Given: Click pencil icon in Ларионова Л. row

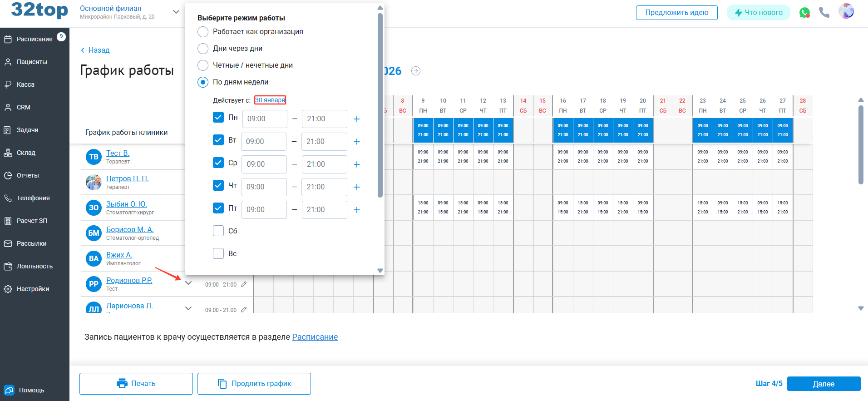Looking at the screenshot, I should (244, 310).
